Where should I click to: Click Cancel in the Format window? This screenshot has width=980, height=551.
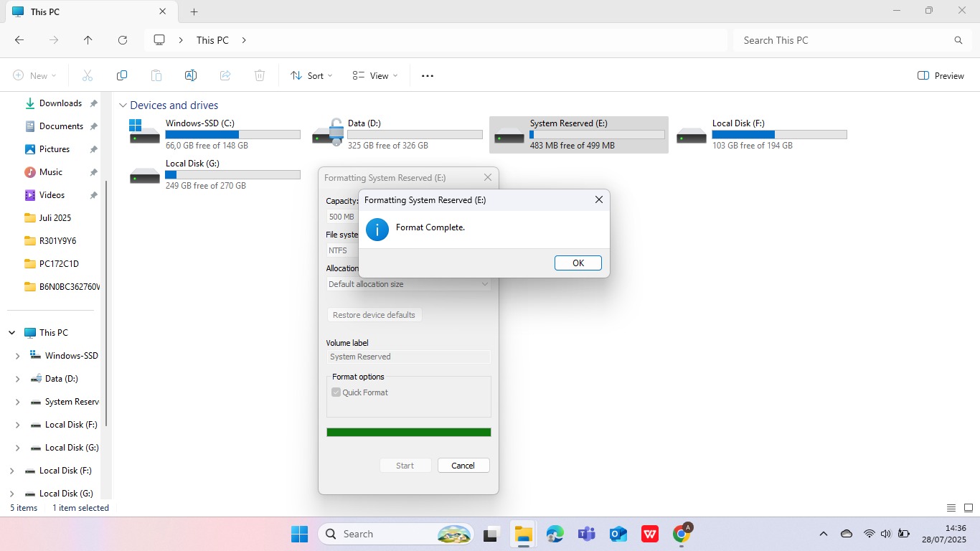(x=463, y=466)
